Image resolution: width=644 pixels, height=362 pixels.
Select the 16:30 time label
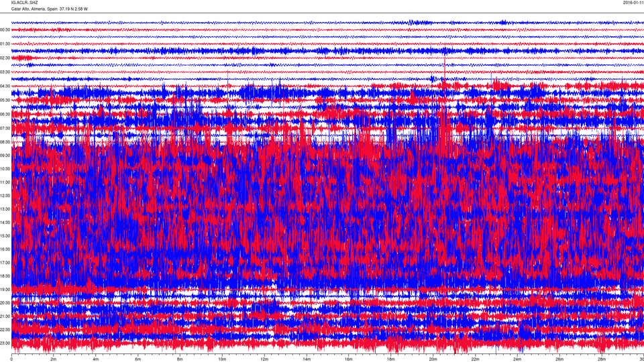pos(5,249)
